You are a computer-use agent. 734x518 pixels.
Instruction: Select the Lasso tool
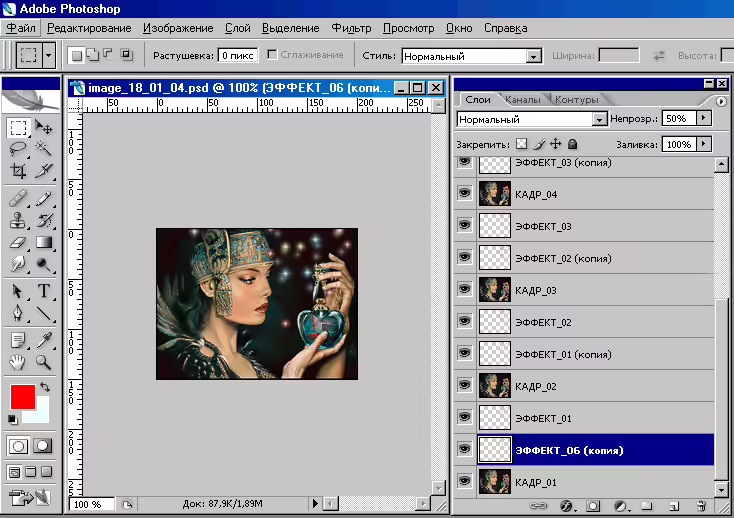18,149
